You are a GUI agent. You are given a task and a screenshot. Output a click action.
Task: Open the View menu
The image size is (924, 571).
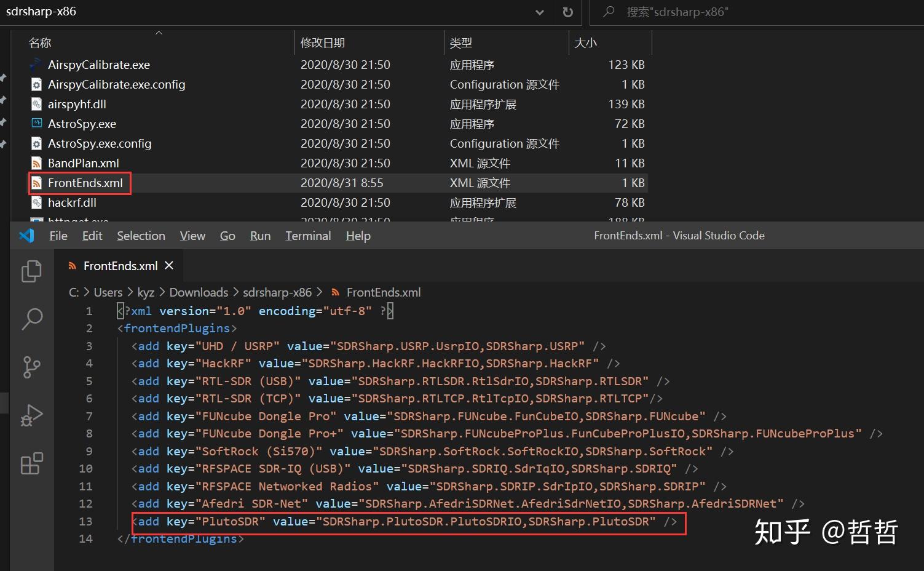pos(192,236)
